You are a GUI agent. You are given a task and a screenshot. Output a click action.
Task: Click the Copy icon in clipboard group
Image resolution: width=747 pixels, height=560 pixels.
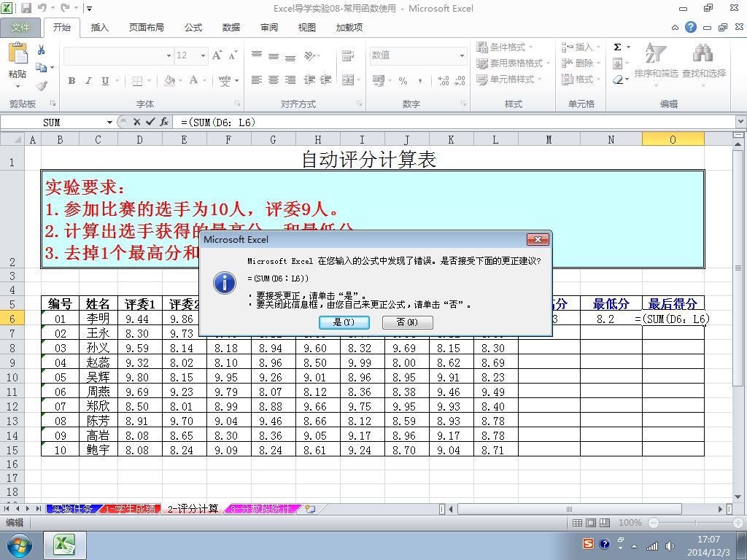[x=42, y=68]
